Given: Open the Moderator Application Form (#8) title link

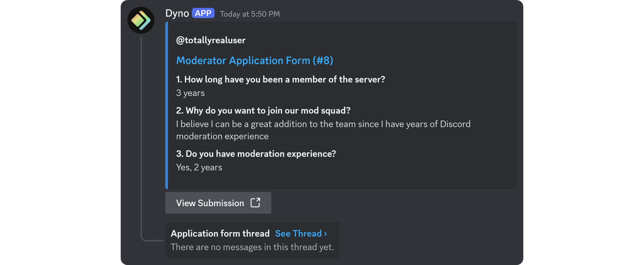Looking at the screenshot, I should (x=255, y=60).
